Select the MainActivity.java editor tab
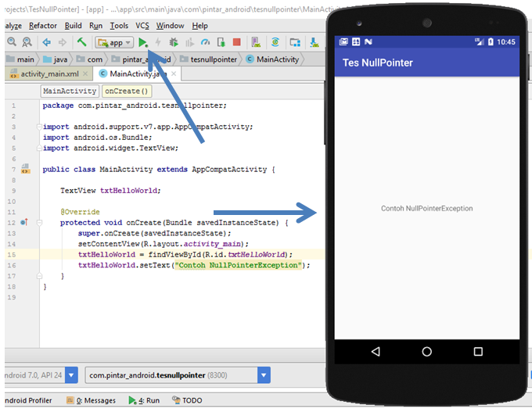The width and height of the screenshot is (532, 412). (138, 73)
